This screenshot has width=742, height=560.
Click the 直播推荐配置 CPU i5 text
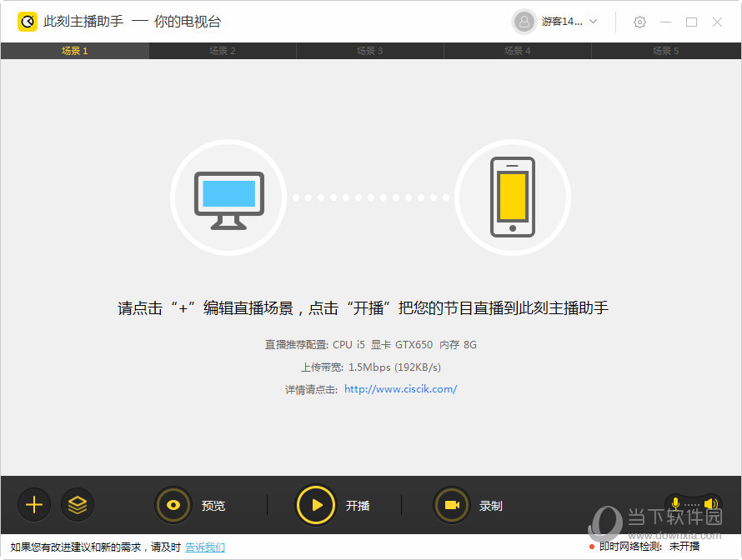371,344
